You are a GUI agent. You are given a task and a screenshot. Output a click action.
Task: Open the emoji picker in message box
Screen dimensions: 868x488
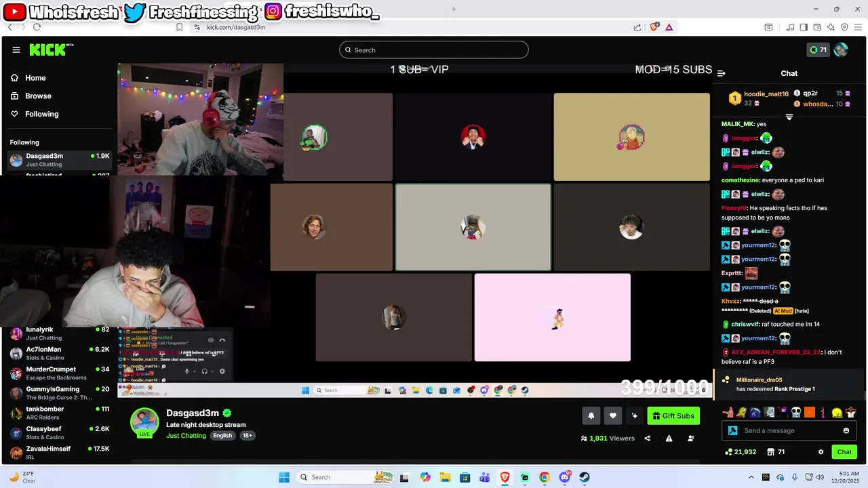(x=846, y=430)
